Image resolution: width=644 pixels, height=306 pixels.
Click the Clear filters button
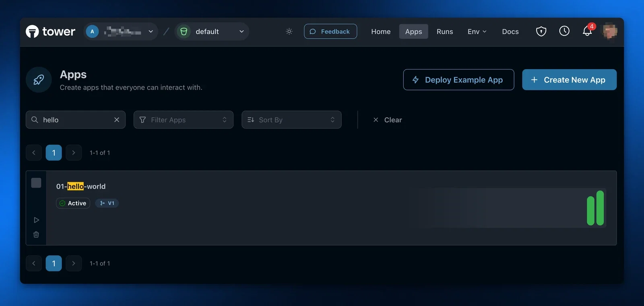[387, 120]
